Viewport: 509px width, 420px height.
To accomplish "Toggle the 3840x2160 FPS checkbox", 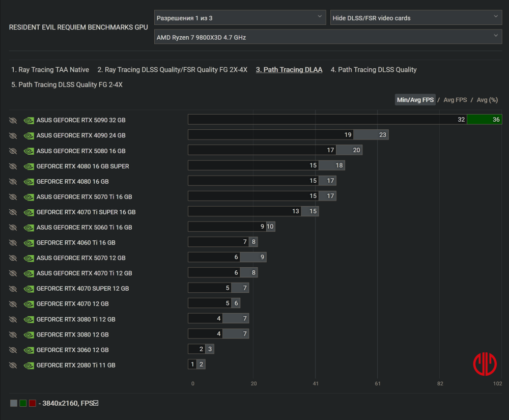I will [x=96, y=403].
